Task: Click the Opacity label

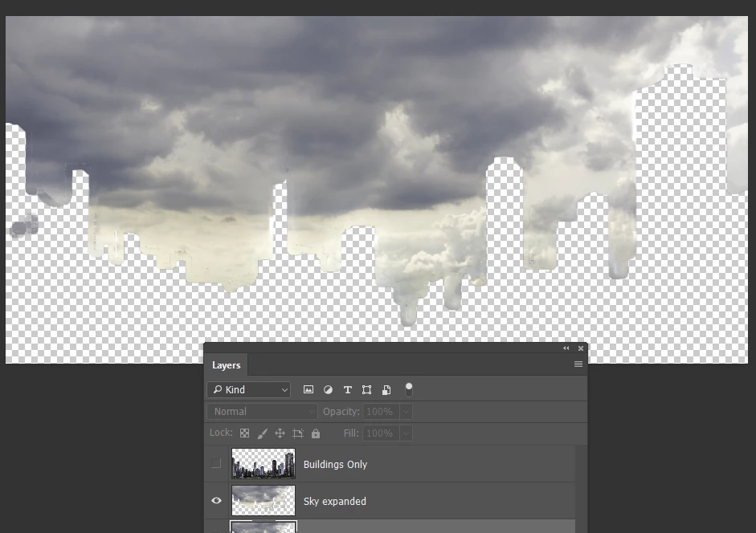Action: tap(341, 412)
